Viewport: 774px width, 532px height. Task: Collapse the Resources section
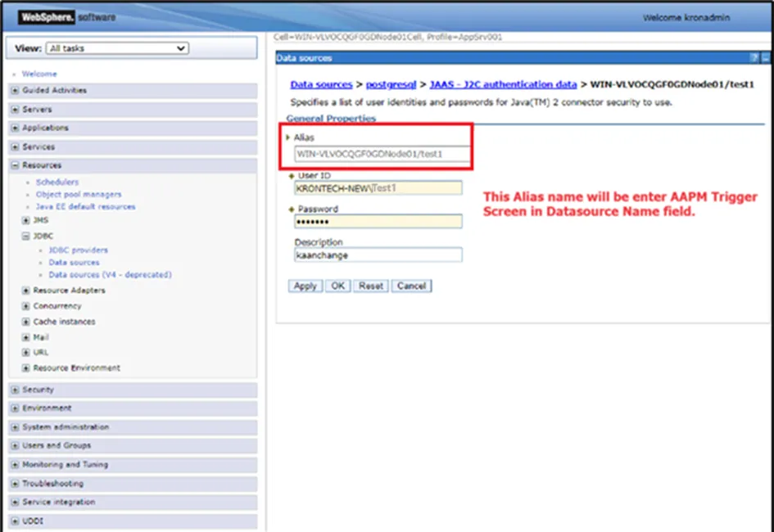(15, 165)
